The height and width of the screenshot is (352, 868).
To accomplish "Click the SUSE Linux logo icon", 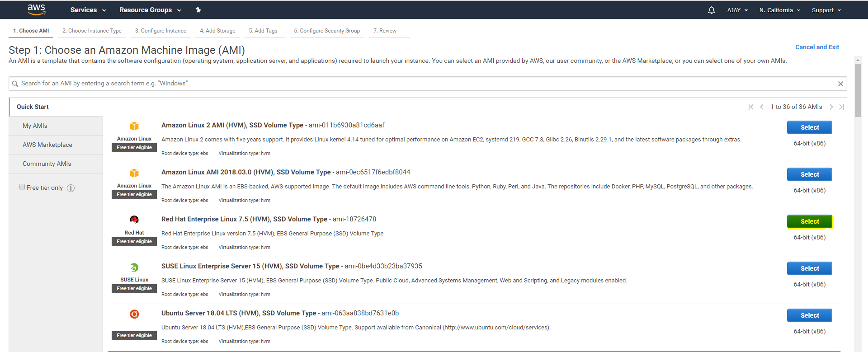I will (x=134, y=267).
